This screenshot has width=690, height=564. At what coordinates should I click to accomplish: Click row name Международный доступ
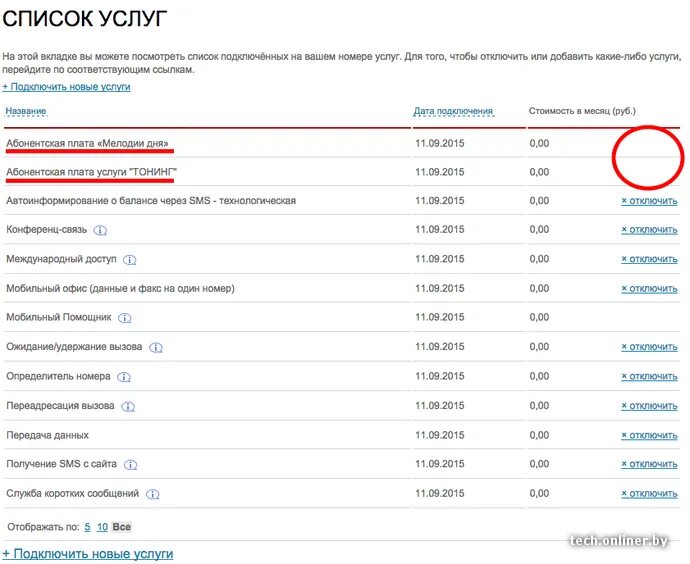(61, 259)
